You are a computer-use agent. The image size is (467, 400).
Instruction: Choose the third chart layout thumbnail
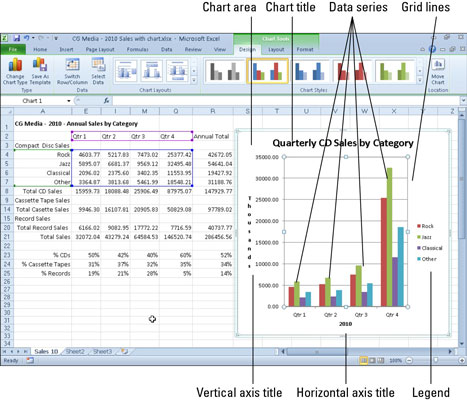(177, 71)
